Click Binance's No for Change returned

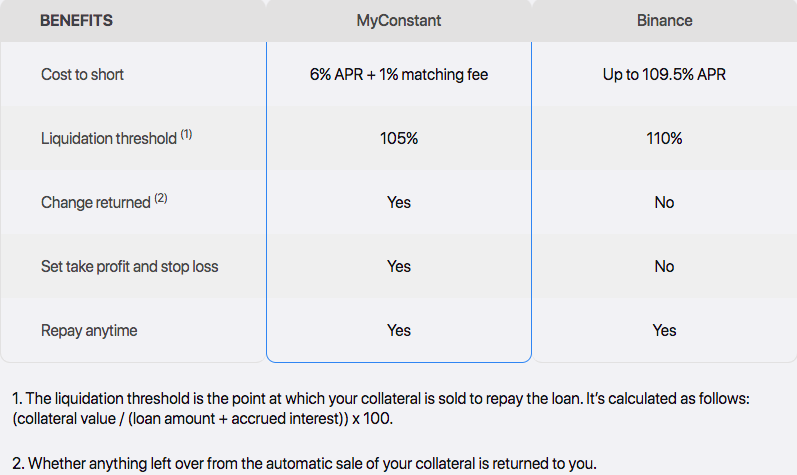(664, 202)
